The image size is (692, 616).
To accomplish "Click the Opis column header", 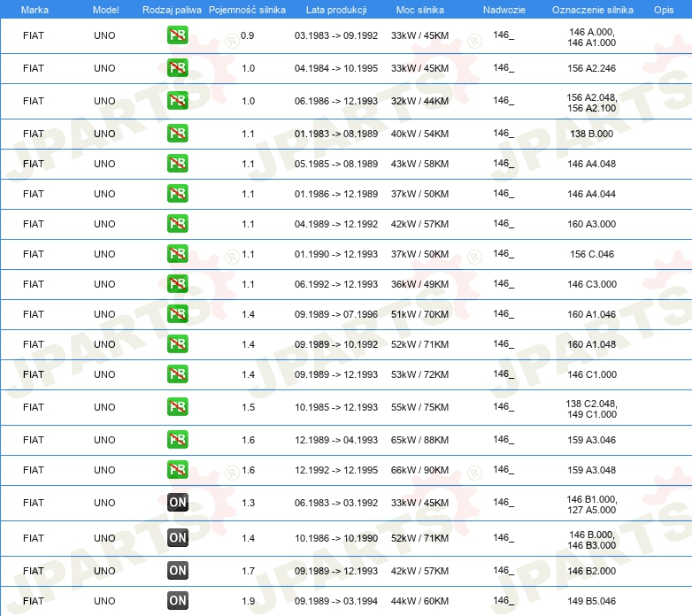I will coord(663,9).
